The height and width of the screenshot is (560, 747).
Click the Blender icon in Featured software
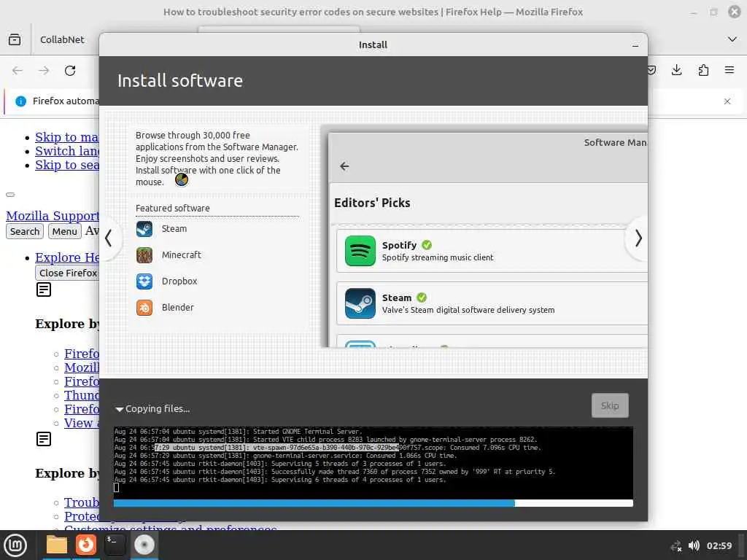click(144, 308)
